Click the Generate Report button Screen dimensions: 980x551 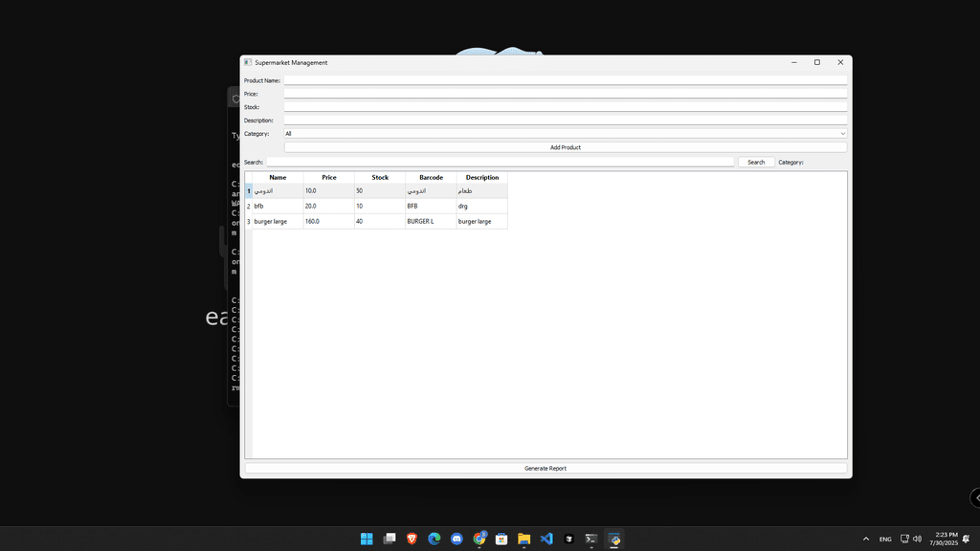[x=546, y=468]
